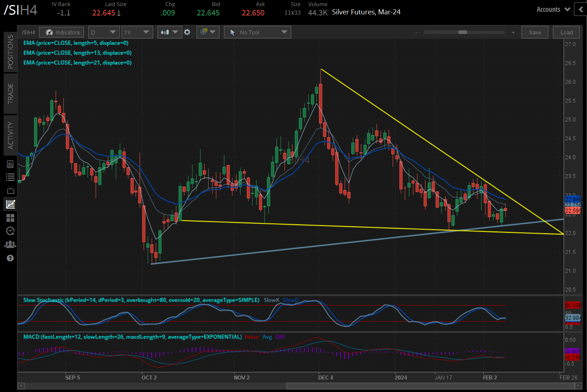The image size is (587, 392).
Task: Click the chart zoom slider handle
Action: click(x=462, y=32)
